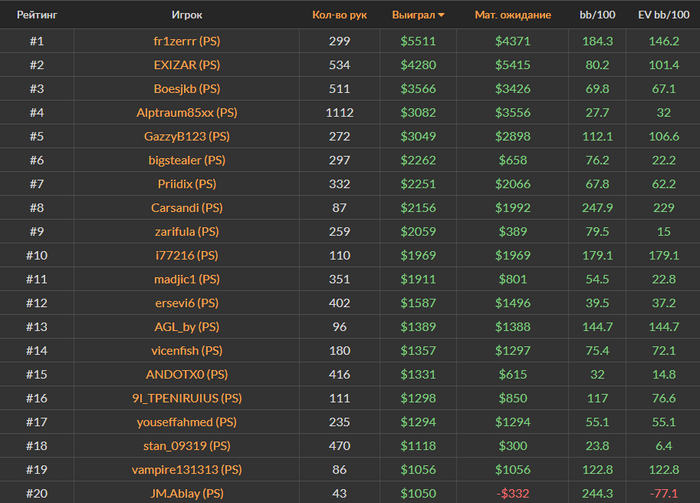Click the sort arrow next to Выиграл
This screenshot has height=503, width=700.
point(442,16)
